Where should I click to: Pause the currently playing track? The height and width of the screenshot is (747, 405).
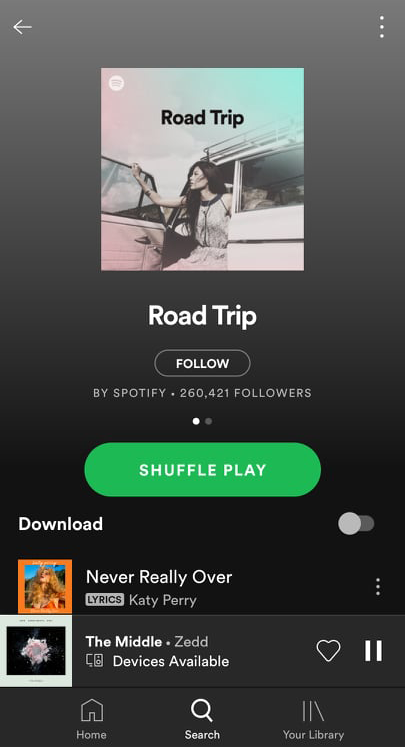point(374,650)
